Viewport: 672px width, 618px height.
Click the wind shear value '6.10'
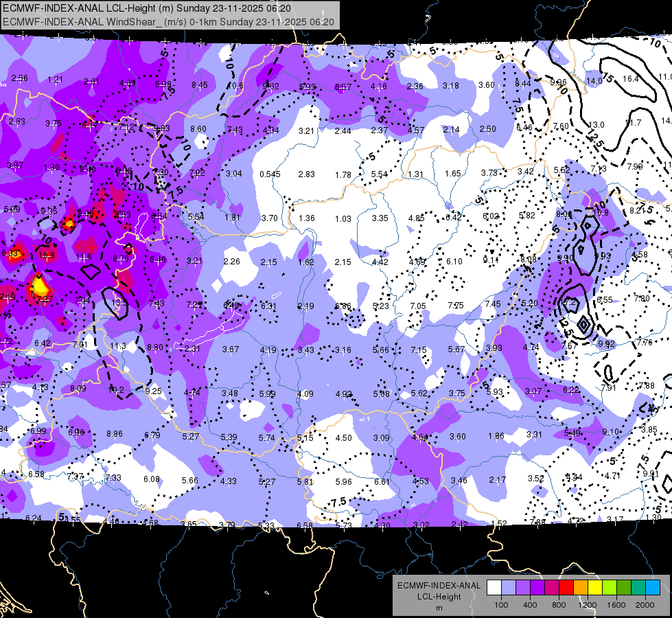(x=454, y=262)
